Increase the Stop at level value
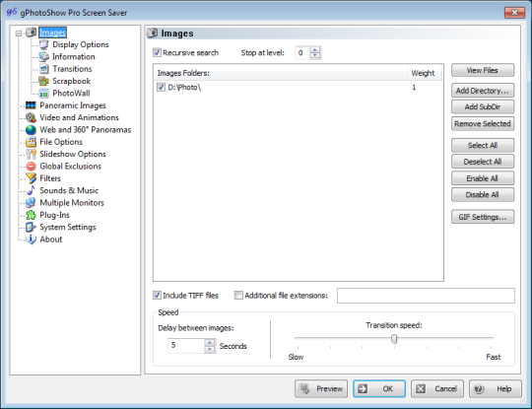The height and width of the screenshot is (409, 532). [315, 50]
